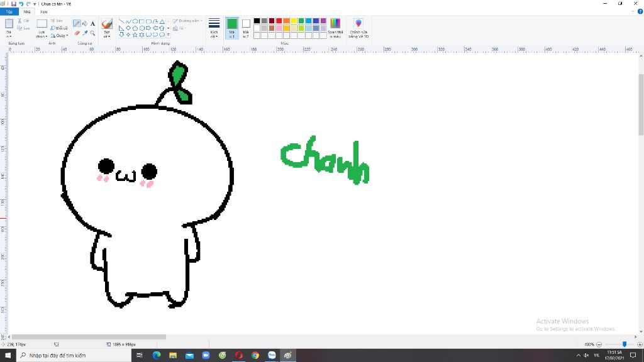This screenshot has width=644, height=362.
Task: Pick the straight Line shape
Action: (x=121, y=21)
